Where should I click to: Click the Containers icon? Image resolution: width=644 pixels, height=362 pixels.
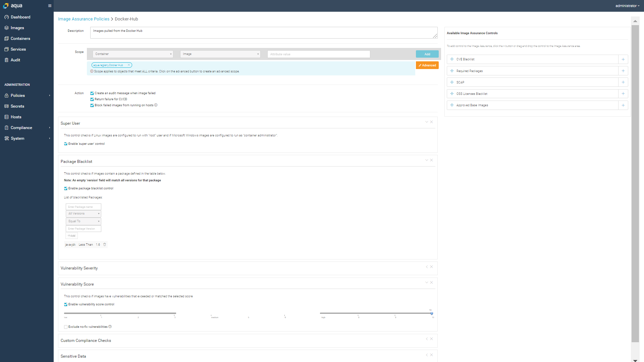coord(6,39)
